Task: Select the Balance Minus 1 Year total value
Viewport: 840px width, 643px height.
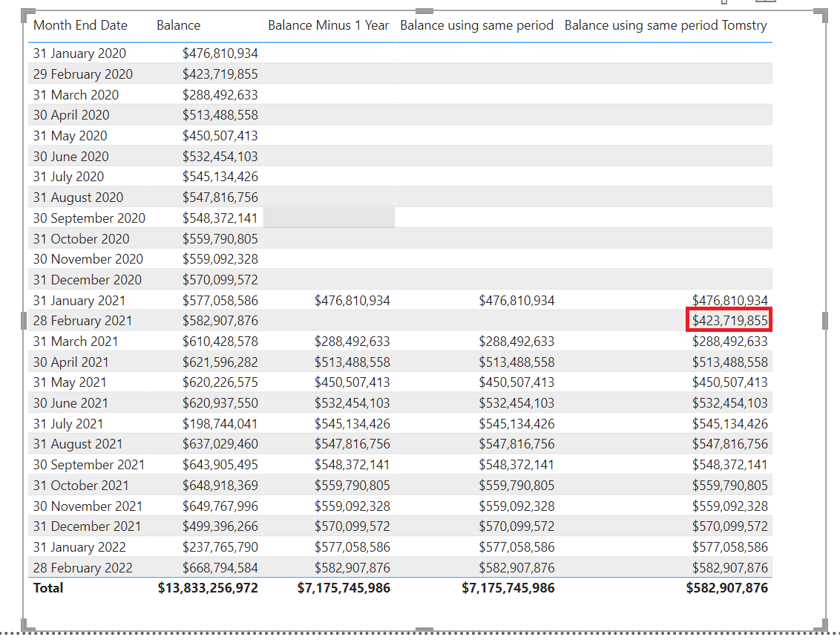Action: pos(344,588)
